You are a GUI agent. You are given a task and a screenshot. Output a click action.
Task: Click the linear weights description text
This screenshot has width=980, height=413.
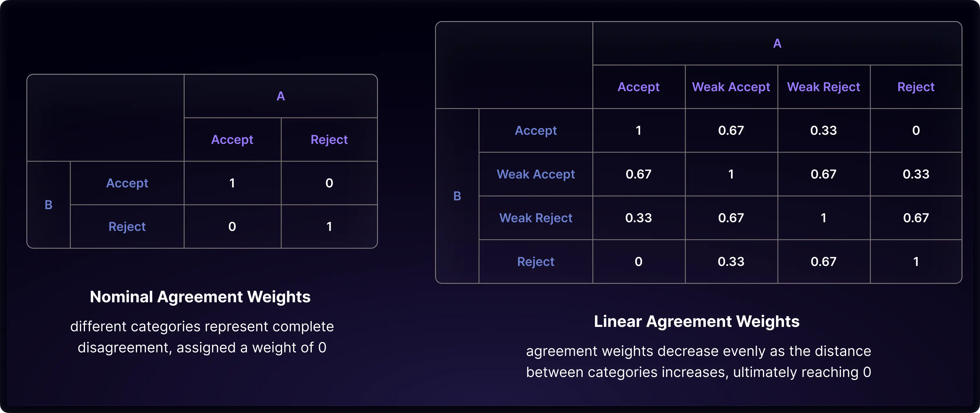click(698, 362)
